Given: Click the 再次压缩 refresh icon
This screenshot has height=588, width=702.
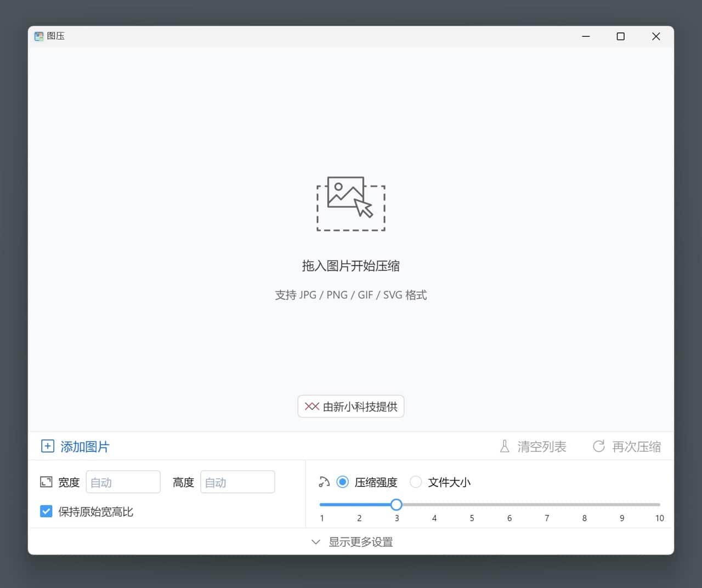Looking at the screenshot, I should (x=599, y=446).
